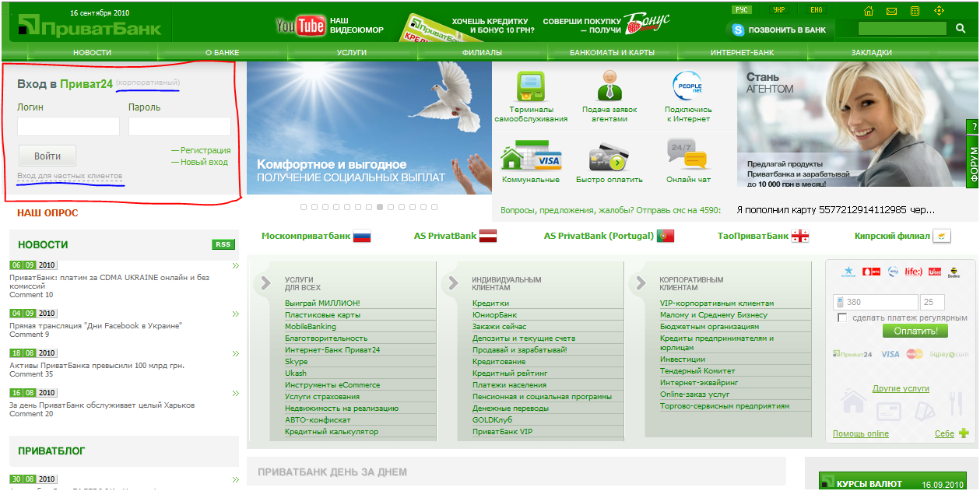Viewport: 980px width, 491px height.
Task: Select the life:) operator logo
Action: pyautogui.click(x=913, y=272)
